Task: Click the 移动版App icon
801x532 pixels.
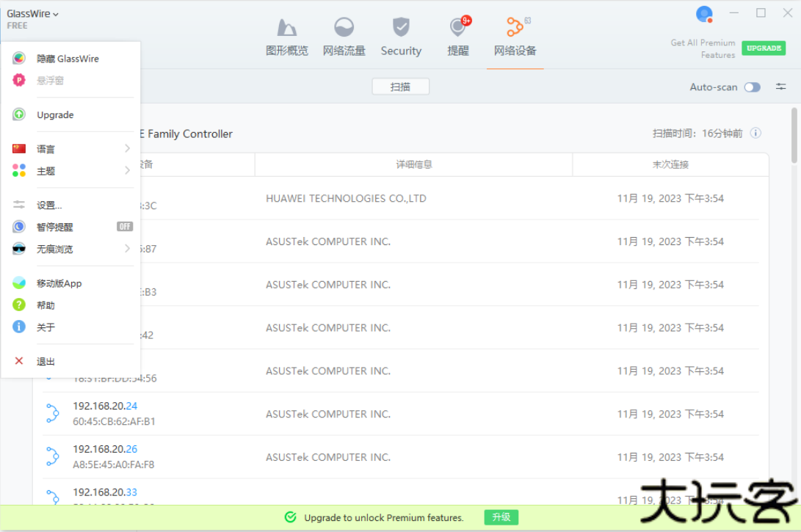Action: [x=19, y=283]
